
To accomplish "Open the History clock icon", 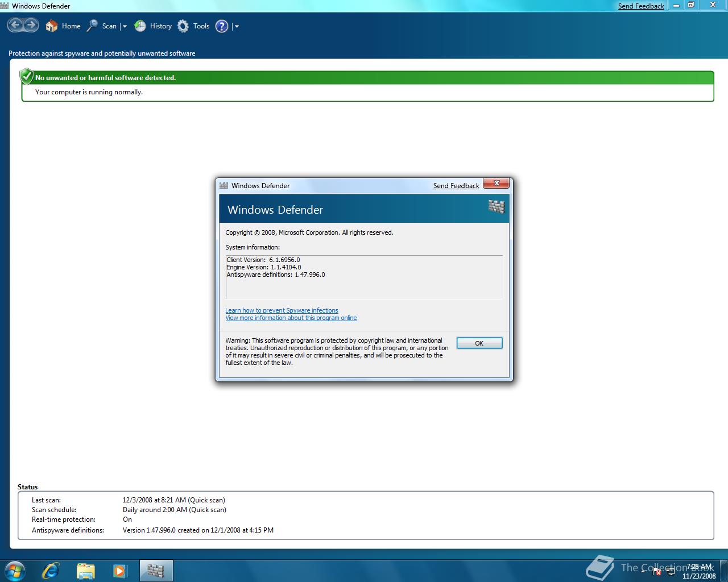I will click(140, 26).
